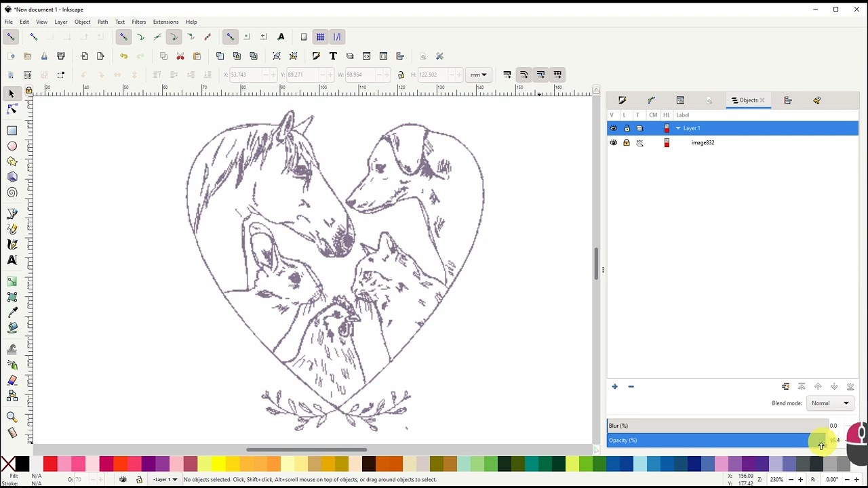Collapse the Layer 1 tree row

(678, 128)
